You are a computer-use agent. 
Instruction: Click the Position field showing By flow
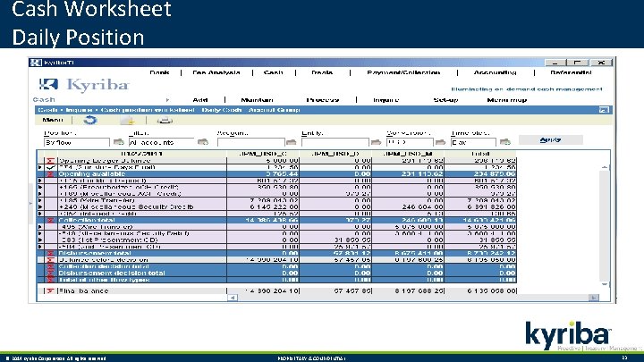coord(77,142)
